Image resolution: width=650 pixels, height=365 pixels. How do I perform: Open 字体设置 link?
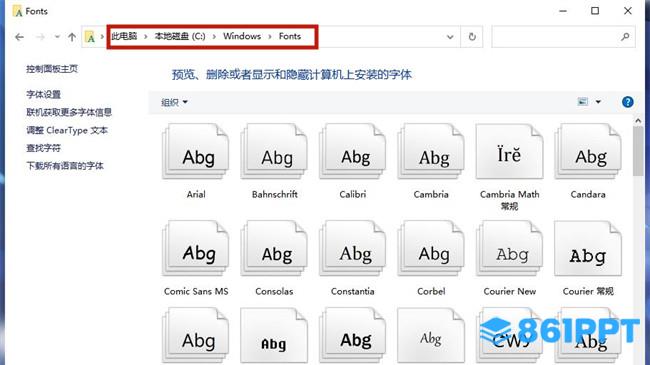pyautogui.click(x=44, y=95)
